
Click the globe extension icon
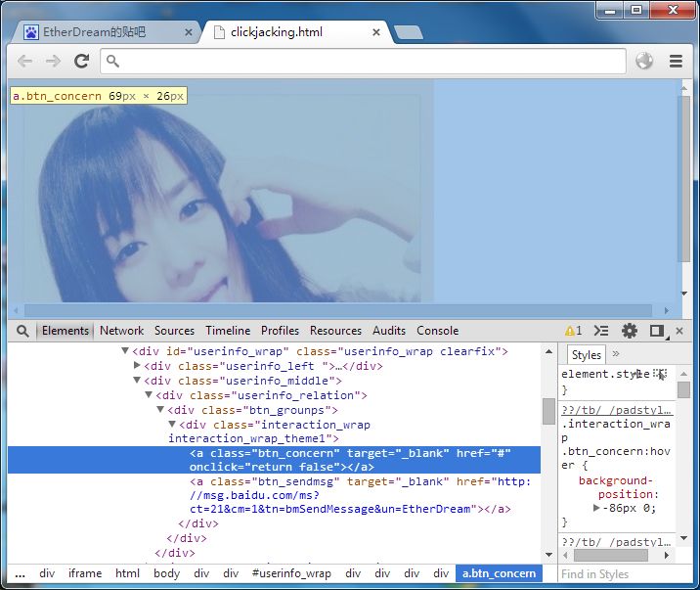click(x=644, y=61)
